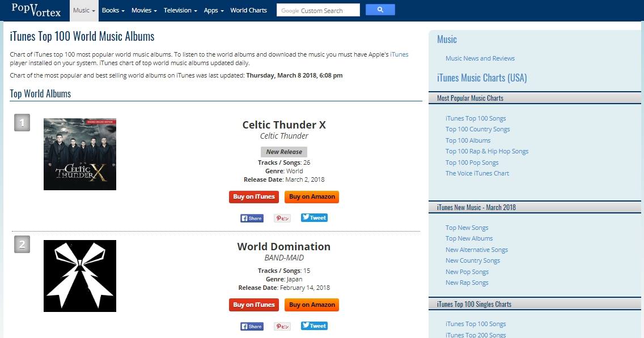Buy Celtic Thunder X on iTunes
644x338 pixels.
tap(254, 197)
